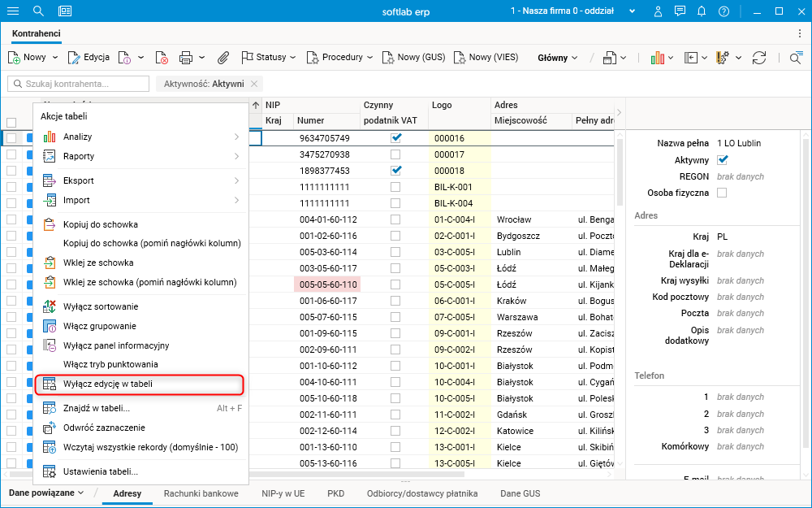Switch to the Rachunki bankowe tab
This screenshot has width=812, height=508.
pyautogui.click(x=201, y=493)
